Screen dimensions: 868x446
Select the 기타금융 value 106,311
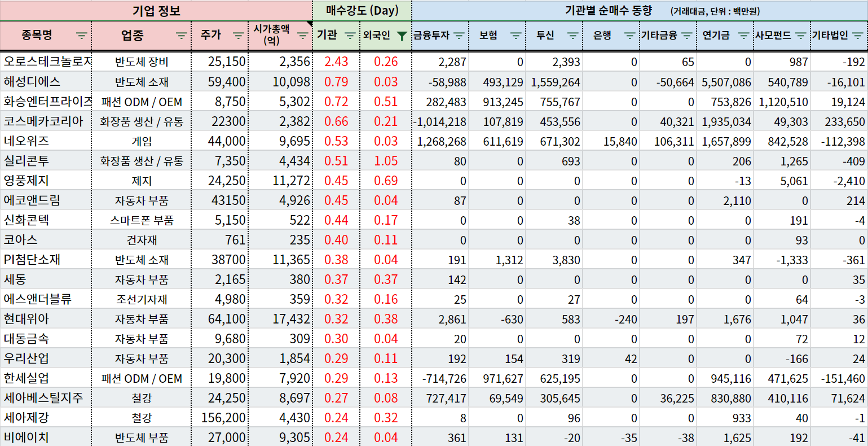point(668,141)
